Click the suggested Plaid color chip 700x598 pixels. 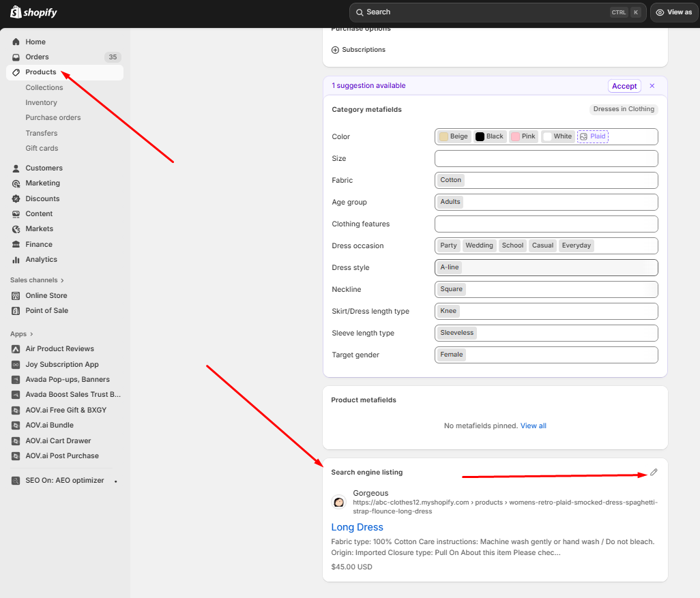click(x=592, y=136)
